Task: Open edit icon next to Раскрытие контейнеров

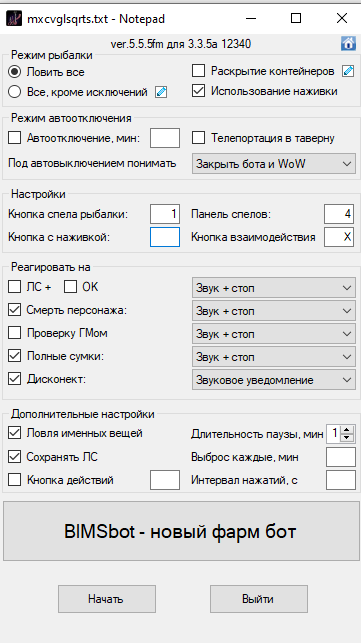Action: pos(348,71)
